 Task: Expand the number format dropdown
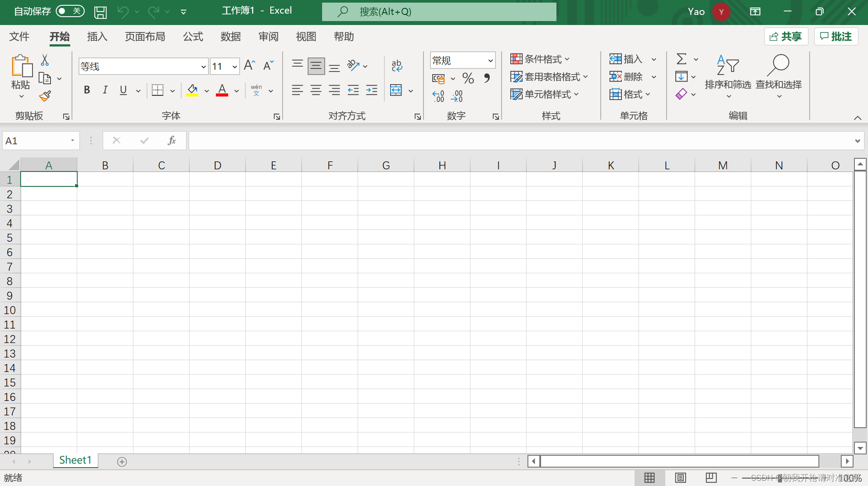pyautogui.click(x=490, y=61)
